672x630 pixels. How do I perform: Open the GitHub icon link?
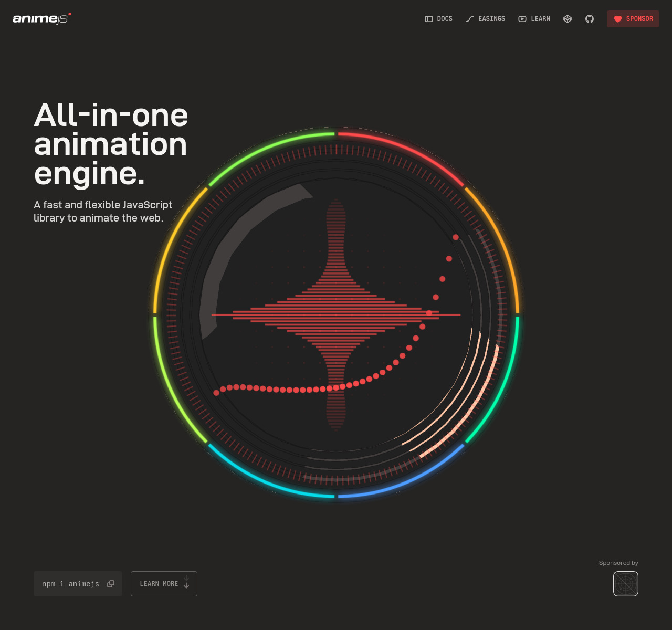click(590, 19)
